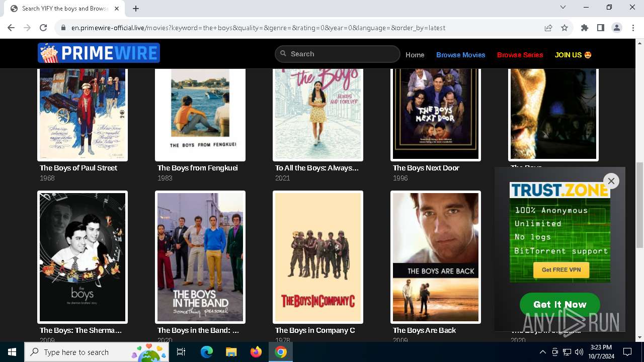
Task: Open Browse Series
Action: (520, 55)
